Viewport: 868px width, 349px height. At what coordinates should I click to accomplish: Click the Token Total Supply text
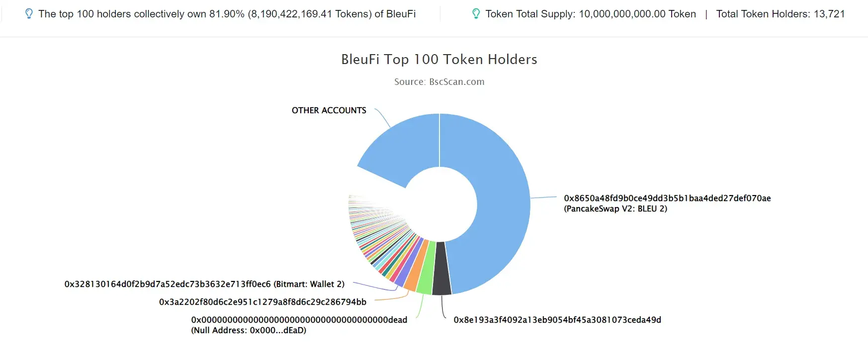click(x=591, y=14)
